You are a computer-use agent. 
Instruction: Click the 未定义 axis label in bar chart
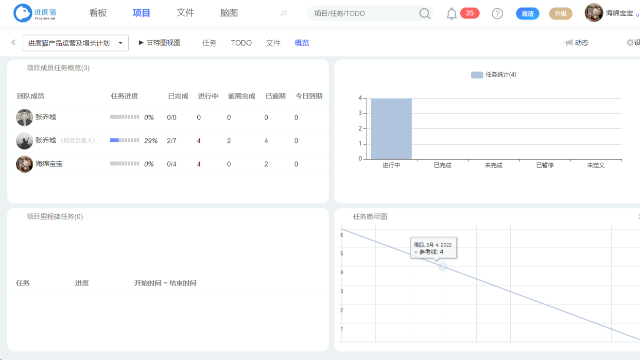coord(596,165)
